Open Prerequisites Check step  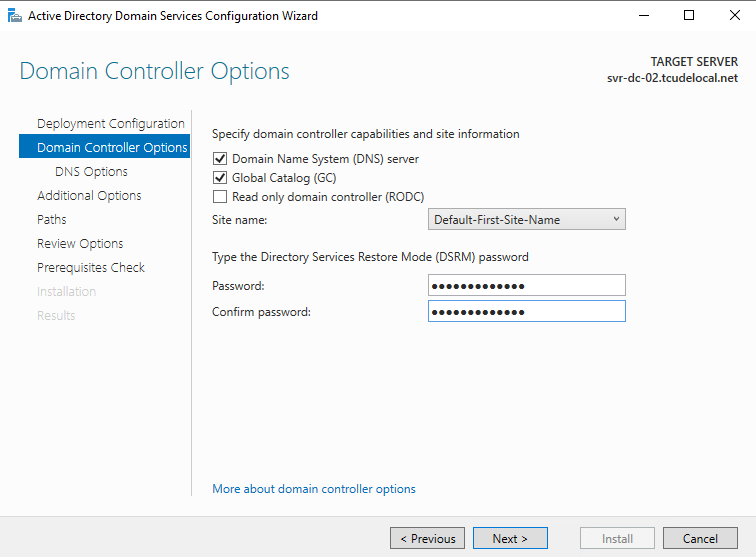(91, 268)
